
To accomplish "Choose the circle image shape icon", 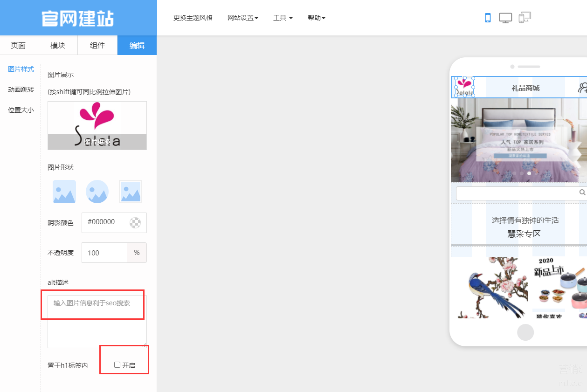I will click(97, 192).
